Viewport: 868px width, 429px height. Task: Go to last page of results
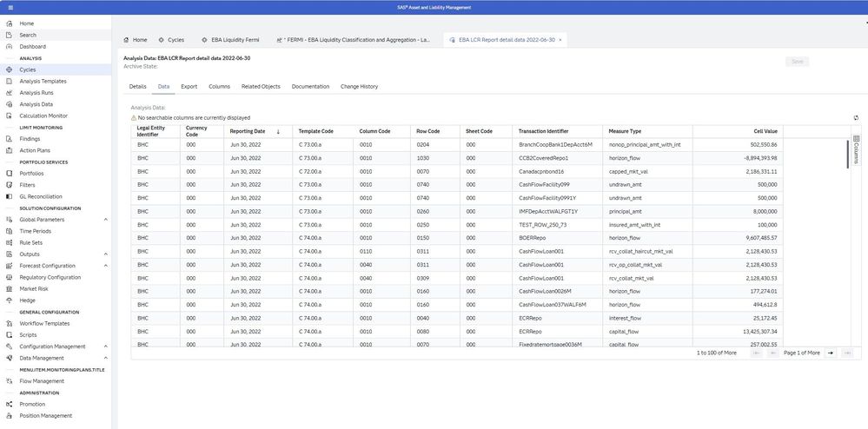click(x=847, y=353)
